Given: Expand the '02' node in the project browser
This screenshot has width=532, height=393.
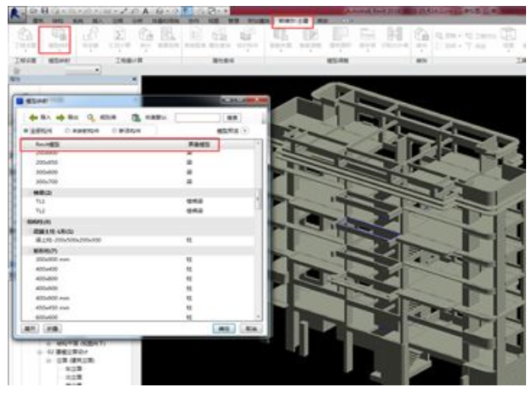Looking at the screenshot, I should pos(40,352).
